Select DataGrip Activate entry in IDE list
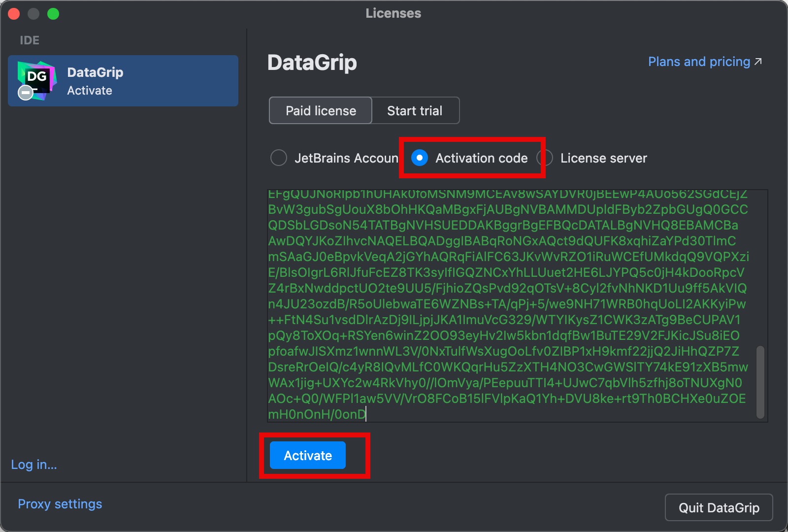 point(123,81)
